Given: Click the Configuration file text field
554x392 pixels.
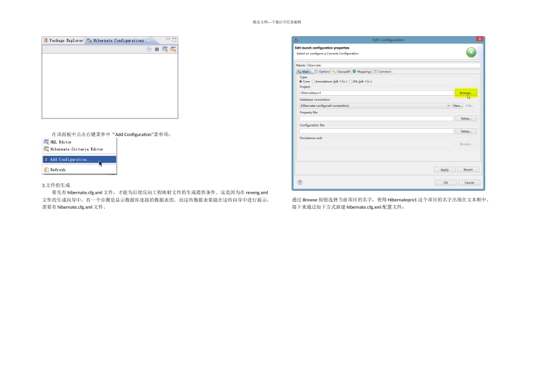Looking at the screenshot, I should (376, 131).
